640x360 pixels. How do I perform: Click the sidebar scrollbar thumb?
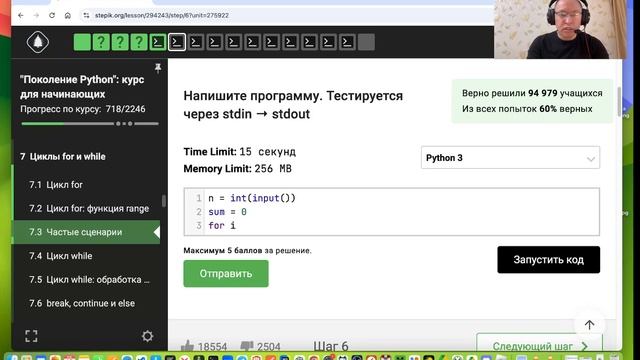tap(164, 201)
